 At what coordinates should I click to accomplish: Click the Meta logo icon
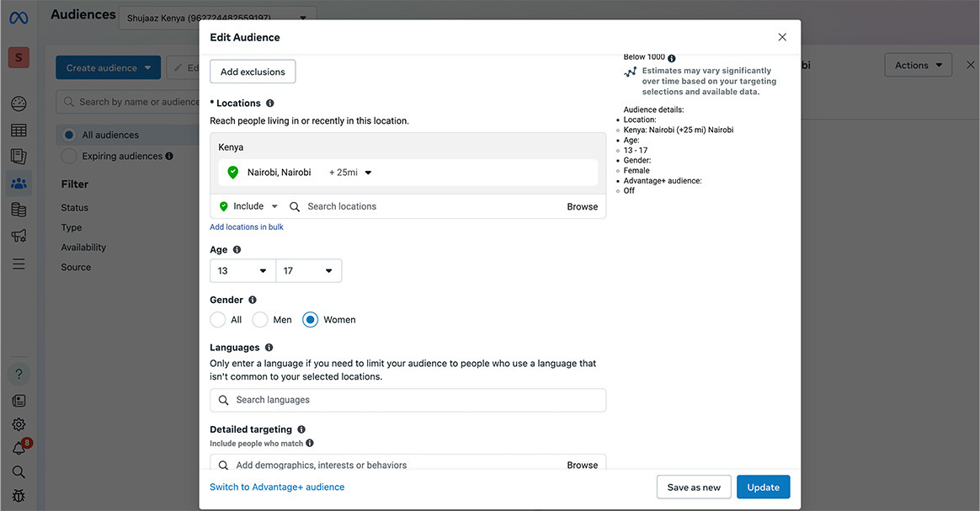click(19, 17)
